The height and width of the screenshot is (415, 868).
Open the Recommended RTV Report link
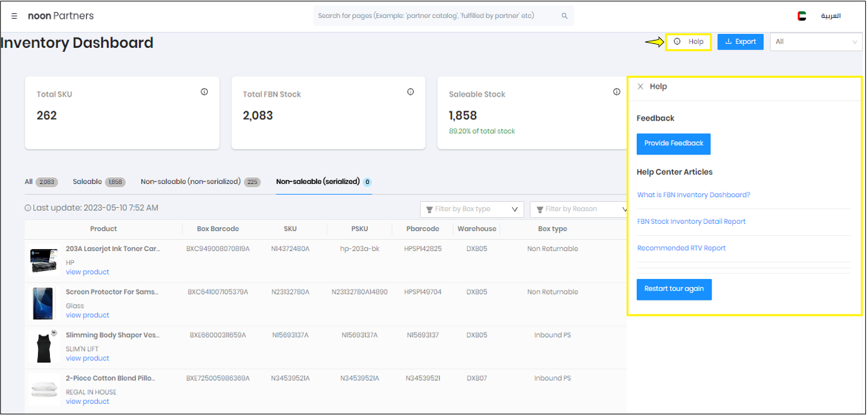681,248
